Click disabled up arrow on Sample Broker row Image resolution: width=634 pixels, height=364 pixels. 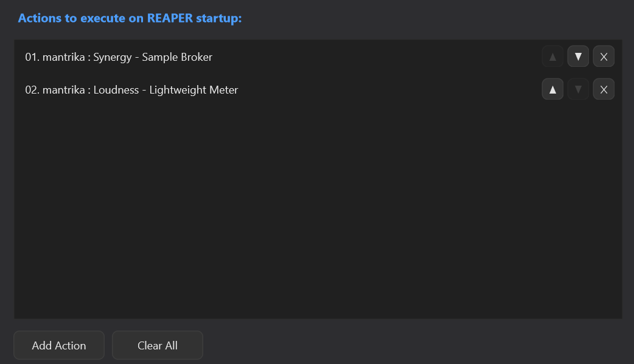point(552,57)
